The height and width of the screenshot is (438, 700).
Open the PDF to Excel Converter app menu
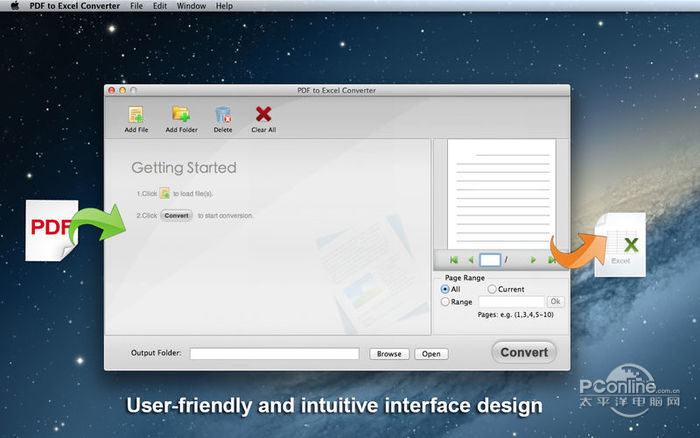(75, 6)
